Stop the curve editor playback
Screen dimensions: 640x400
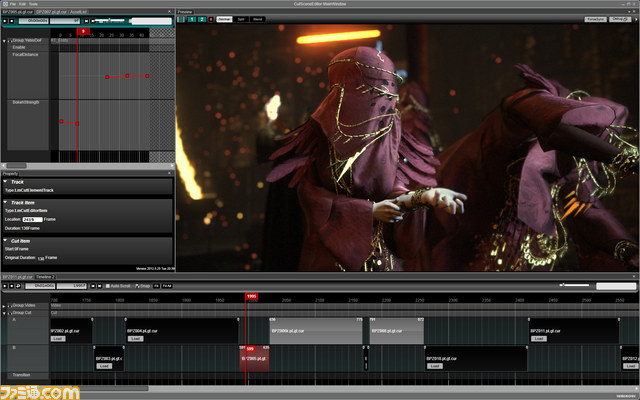11,21
